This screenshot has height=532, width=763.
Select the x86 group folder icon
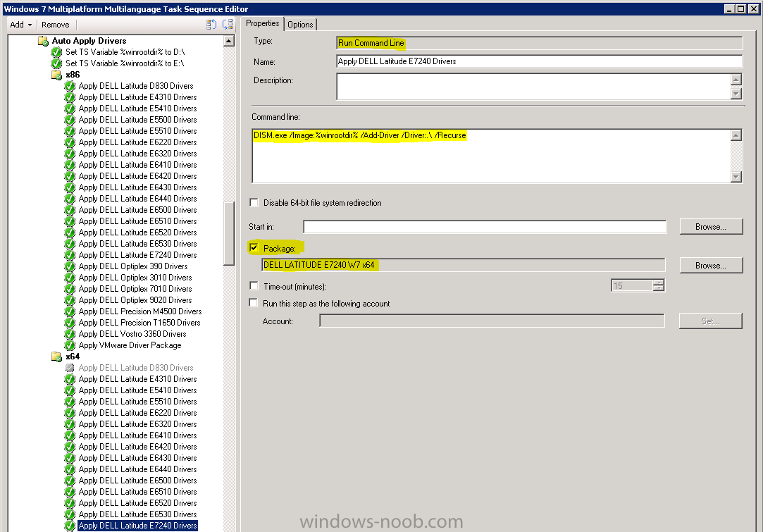coord(57,75)
